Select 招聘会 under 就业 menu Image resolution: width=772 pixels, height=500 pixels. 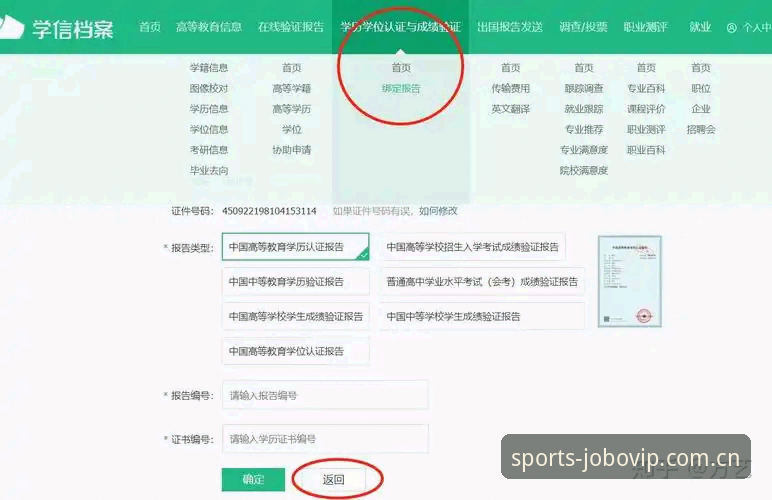(x=701, y=129)
